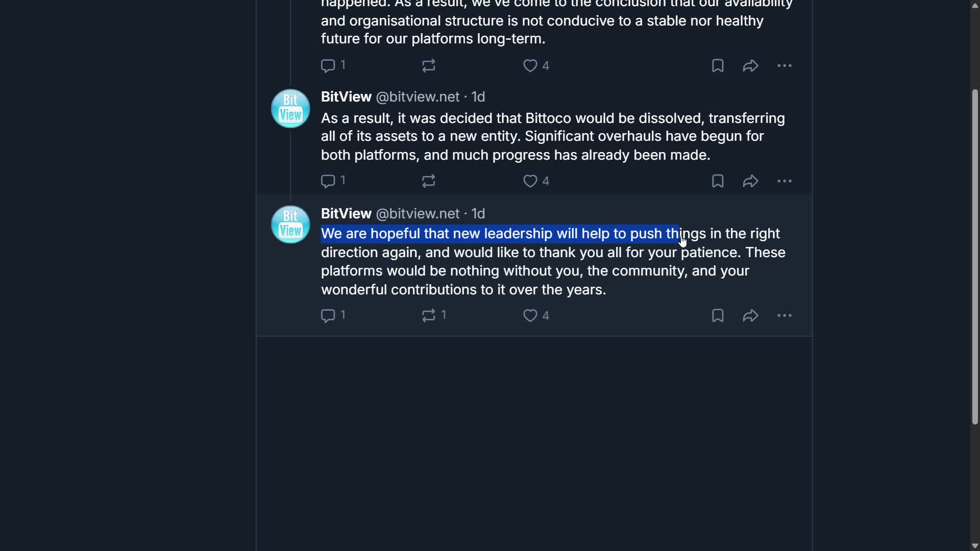The image size is (980, 551).
Task: Share the 'new leadership' post
Action: 750,315
